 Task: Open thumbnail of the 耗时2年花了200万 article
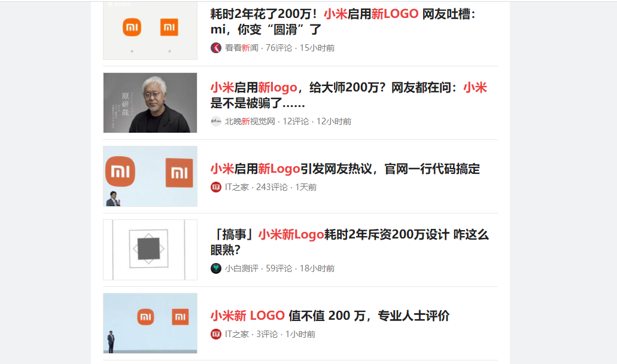[x=150, y=30]
